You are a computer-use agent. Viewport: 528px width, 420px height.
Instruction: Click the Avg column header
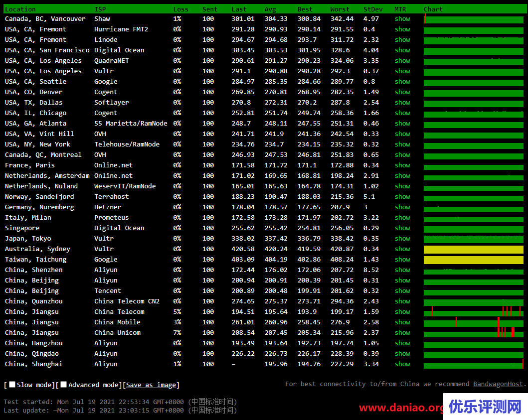point(270,9)
